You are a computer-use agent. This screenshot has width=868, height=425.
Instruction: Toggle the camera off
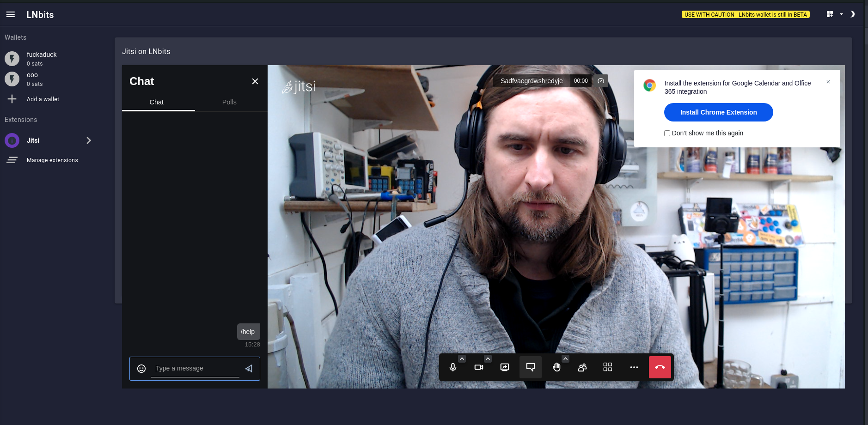coord(479,367)
